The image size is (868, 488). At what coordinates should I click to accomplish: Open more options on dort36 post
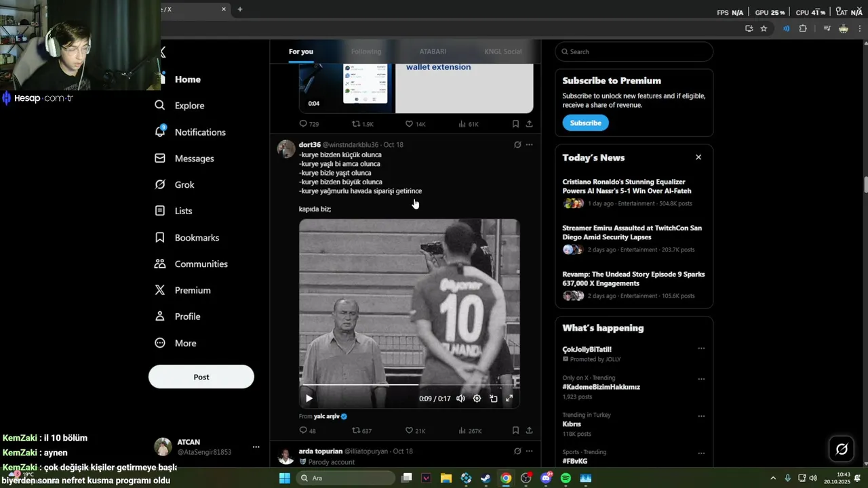pos(529,144)
